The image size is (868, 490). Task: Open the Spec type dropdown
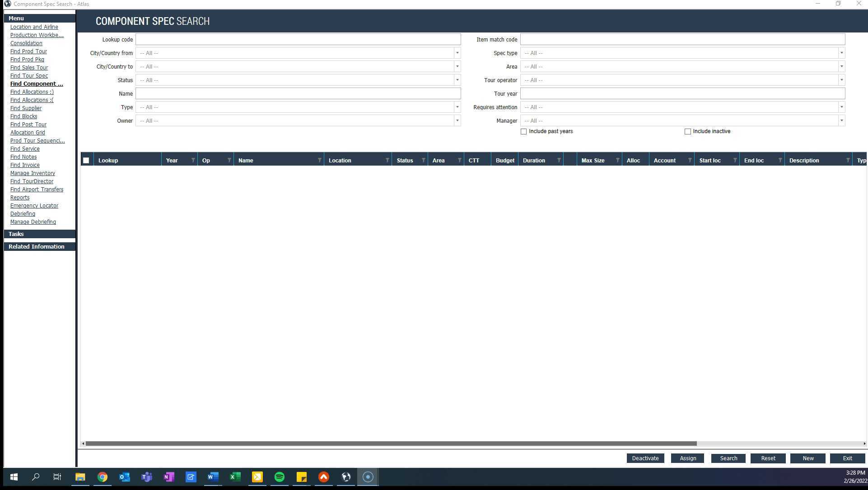coord(841,53)
